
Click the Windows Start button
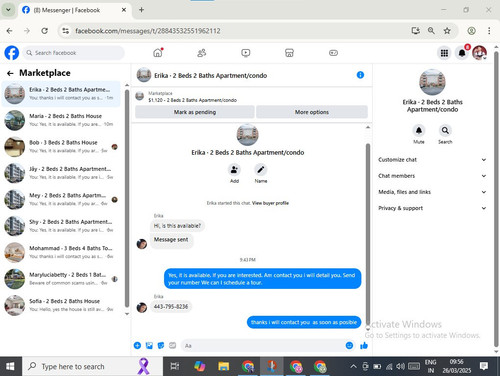click(10, 366)
